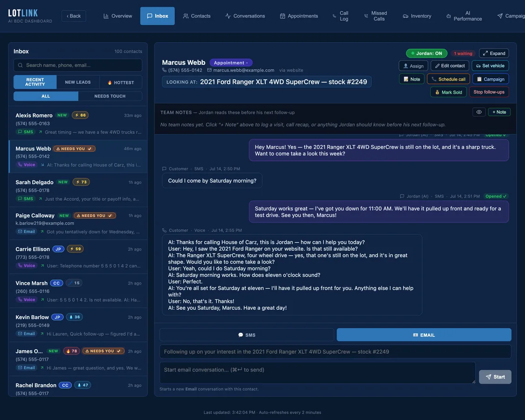The image size is (525, 420).
Task: Open the Appointments tab
Action: [299, 16]
